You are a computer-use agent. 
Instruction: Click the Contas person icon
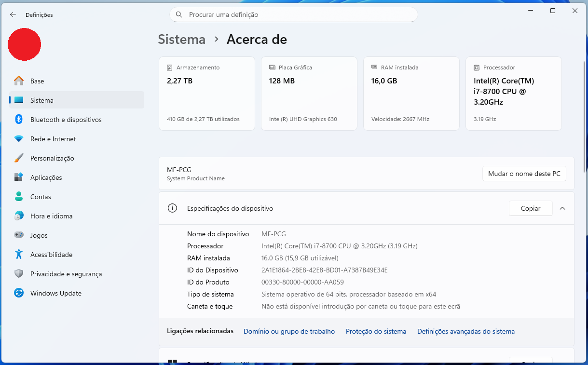click(x=19, y=197)
